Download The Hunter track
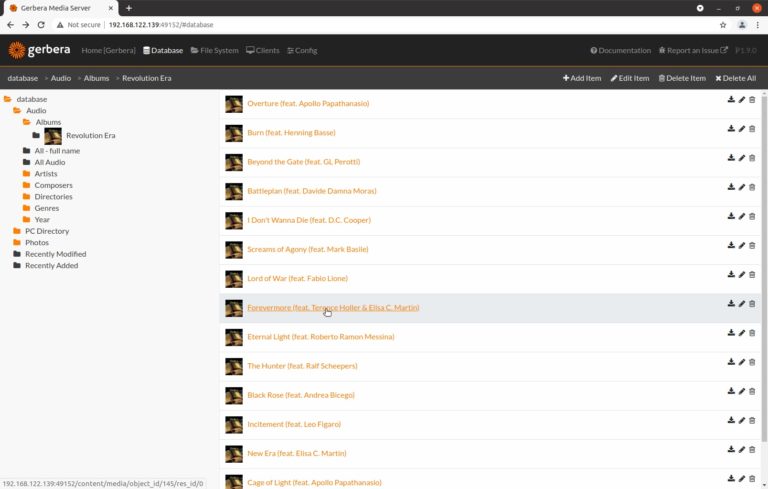Viewport: 768px width, 489px height. pyautogui.click(x=731, y=362)
